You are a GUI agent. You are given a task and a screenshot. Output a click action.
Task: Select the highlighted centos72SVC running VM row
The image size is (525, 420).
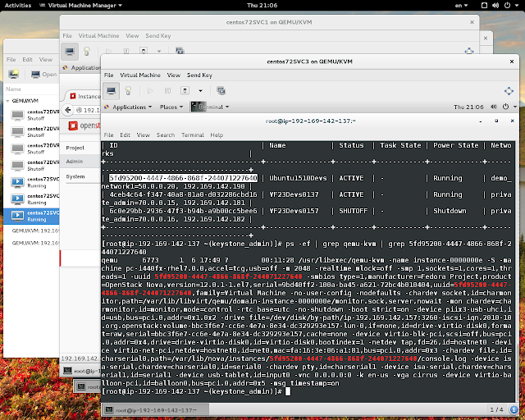[x=32, y=216]
